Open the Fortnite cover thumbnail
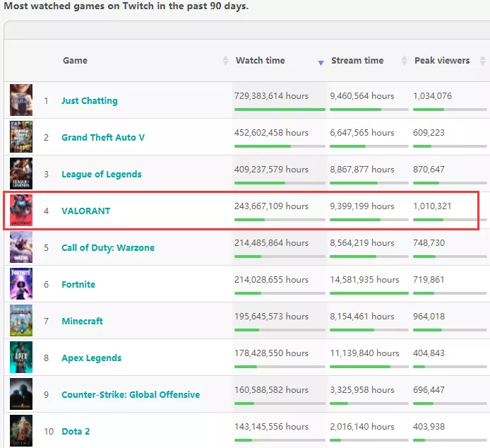 point(21,284)
